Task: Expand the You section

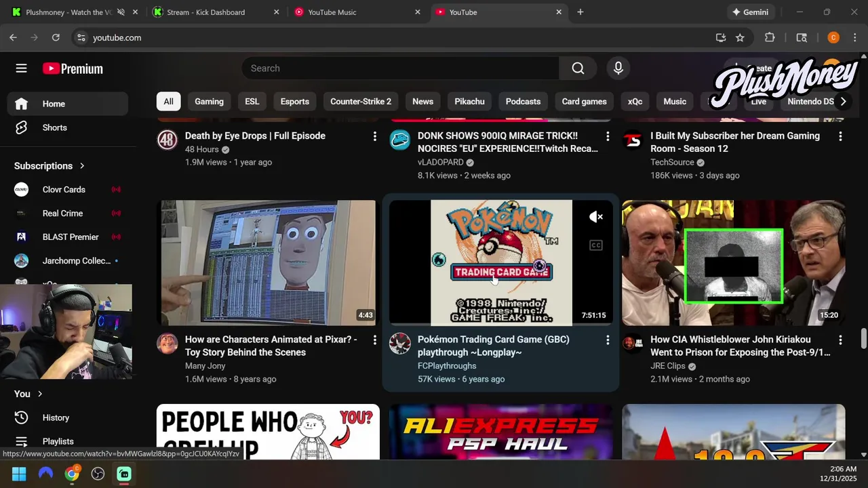Action: coord(28,394)
